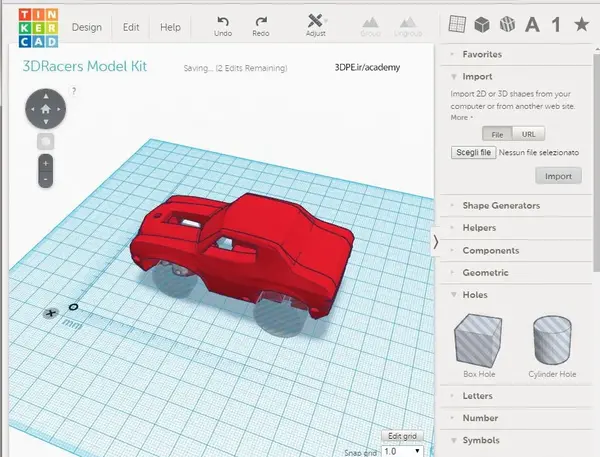Zoom in with the plus button
Image resolution: width=600 pixels, height=457 pixels.
point(46,163)
